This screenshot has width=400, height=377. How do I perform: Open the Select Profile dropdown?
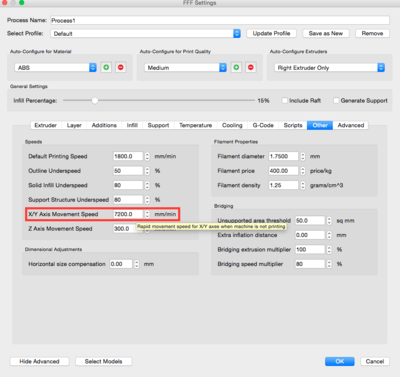146,34
